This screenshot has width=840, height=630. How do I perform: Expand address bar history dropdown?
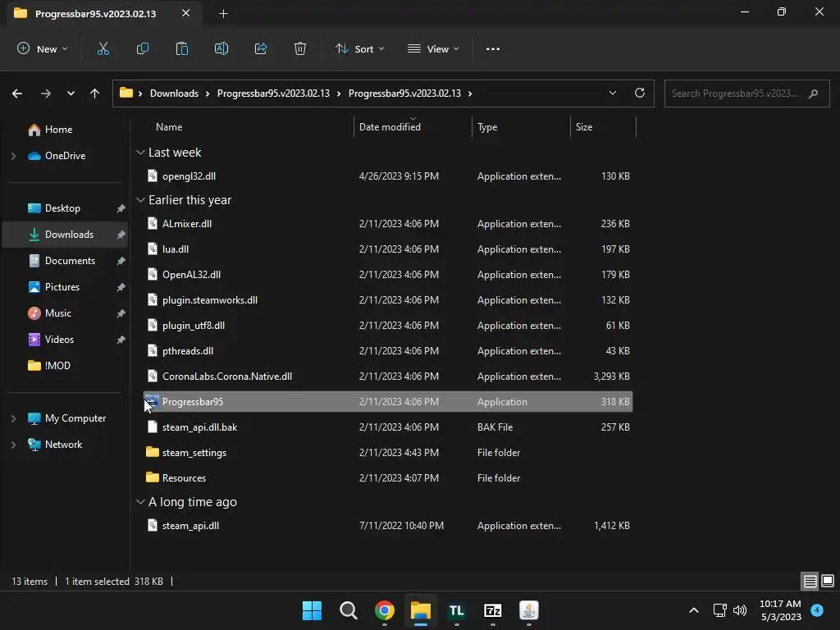(612, 93)
